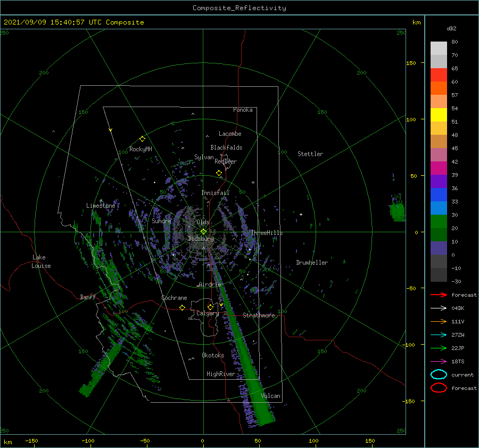Click the blue 36-33 dBZ swatch
The height and width of the screenshot is (448, 479).
coord(439,195)
